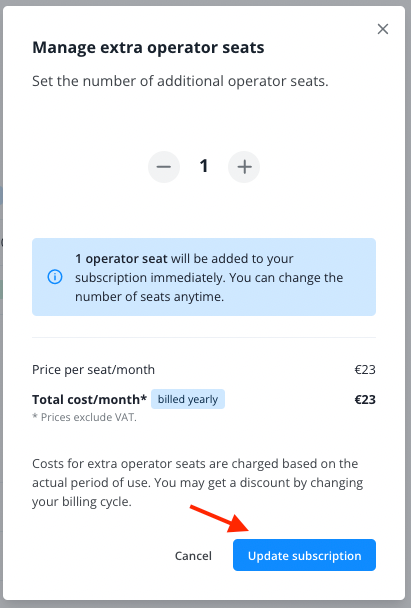Click the €23 price per seat value
The height and width of the screenshot is (608, 411).
[365, 370]
